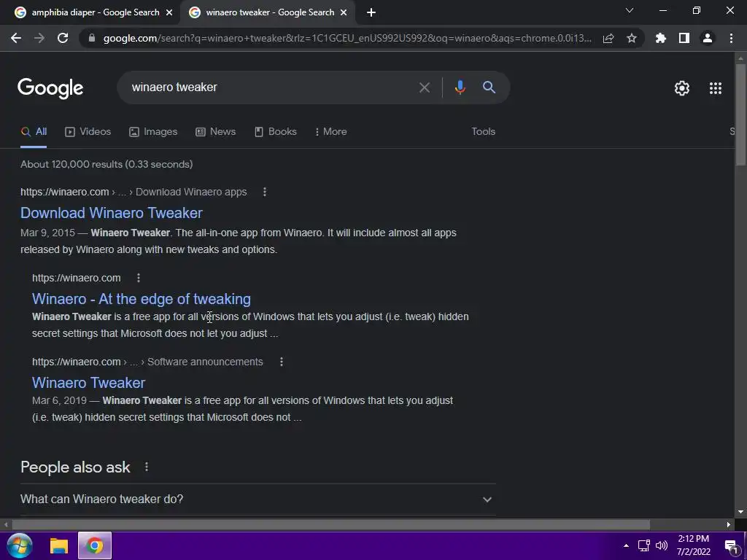
Task: Open the More search filters menu
Action: point(330,131)
